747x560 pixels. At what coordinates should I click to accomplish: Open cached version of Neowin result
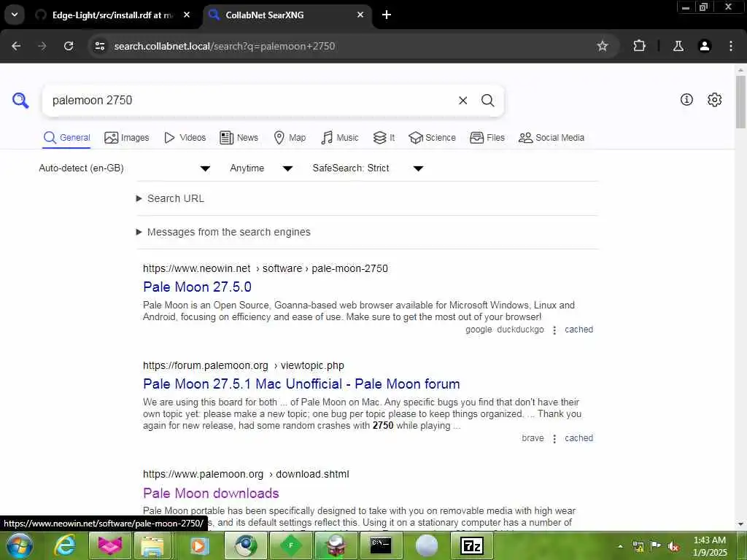tap(578, 330)
